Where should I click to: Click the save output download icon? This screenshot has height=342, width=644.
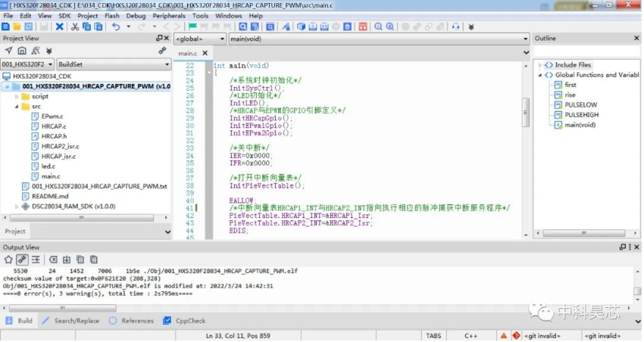tap(67, 260)
